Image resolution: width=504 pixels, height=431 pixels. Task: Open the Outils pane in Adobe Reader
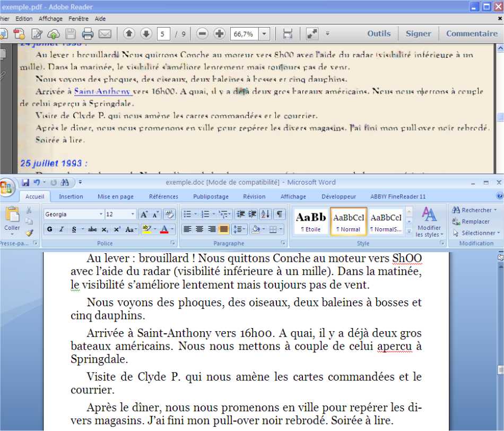tap(379, 33)
